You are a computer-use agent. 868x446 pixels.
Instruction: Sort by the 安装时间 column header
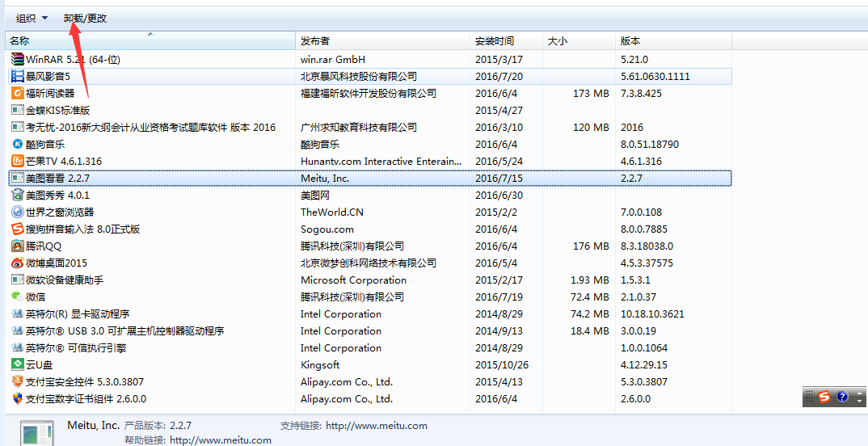(507, 41)
